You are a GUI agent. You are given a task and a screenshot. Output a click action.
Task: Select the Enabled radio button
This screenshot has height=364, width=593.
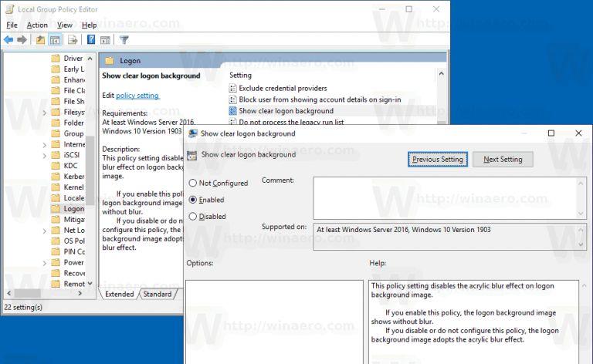(193, 200)
